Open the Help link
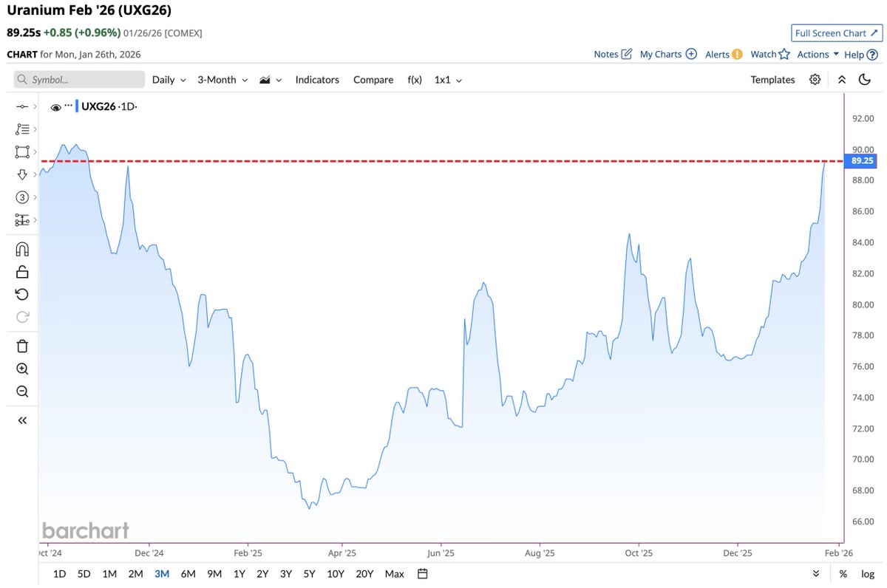887x588 pixels. 854,54
